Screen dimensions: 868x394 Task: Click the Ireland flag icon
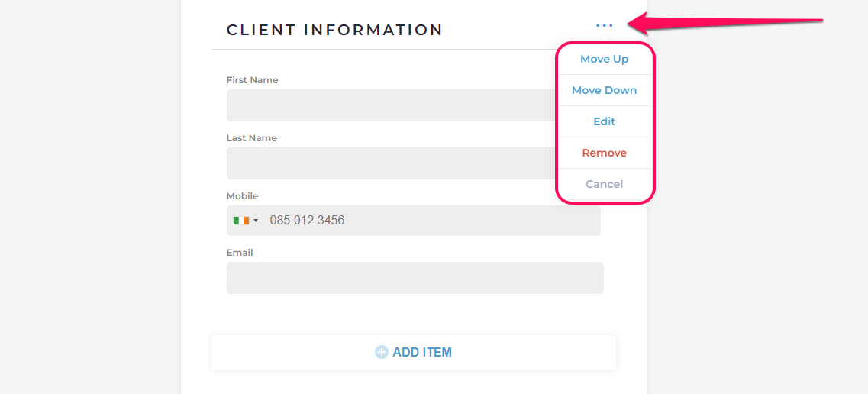(241, 221)
